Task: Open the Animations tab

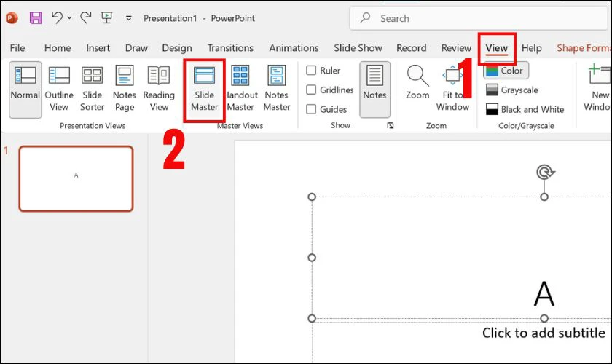Action: click(294, 47)
